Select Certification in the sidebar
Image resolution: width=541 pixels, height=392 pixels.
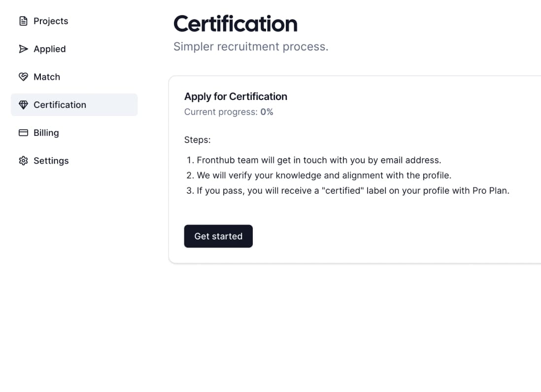pyautogui.click(x=74, y=105)
